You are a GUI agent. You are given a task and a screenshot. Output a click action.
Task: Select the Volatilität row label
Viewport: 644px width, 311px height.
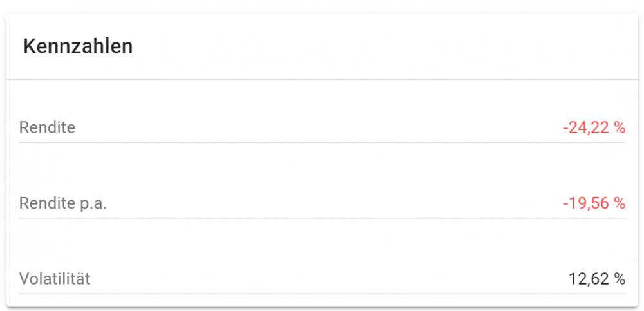tap(55, 279)
